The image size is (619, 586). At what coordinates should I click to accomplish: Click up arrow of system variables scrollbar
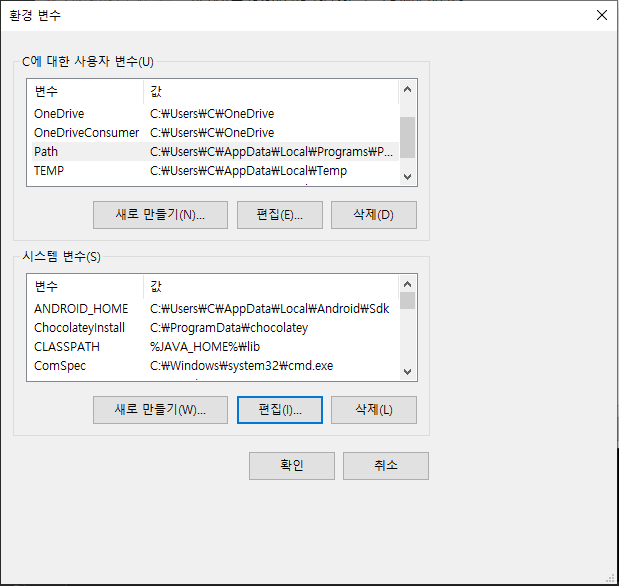click(x=407, y=284)
